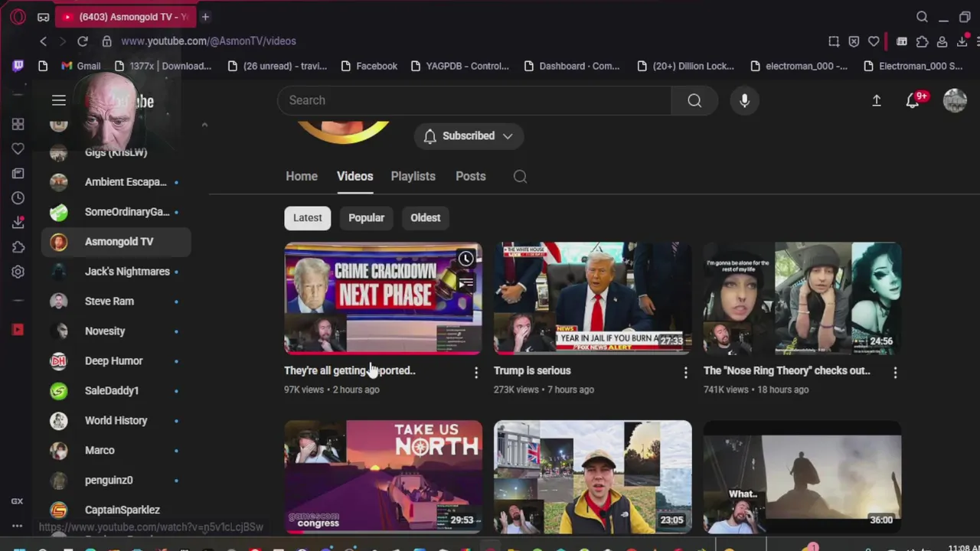Open the YouTube player icon in sidebar
The width and height of the screenshot is (980, 551).
(x=18, y=330)
